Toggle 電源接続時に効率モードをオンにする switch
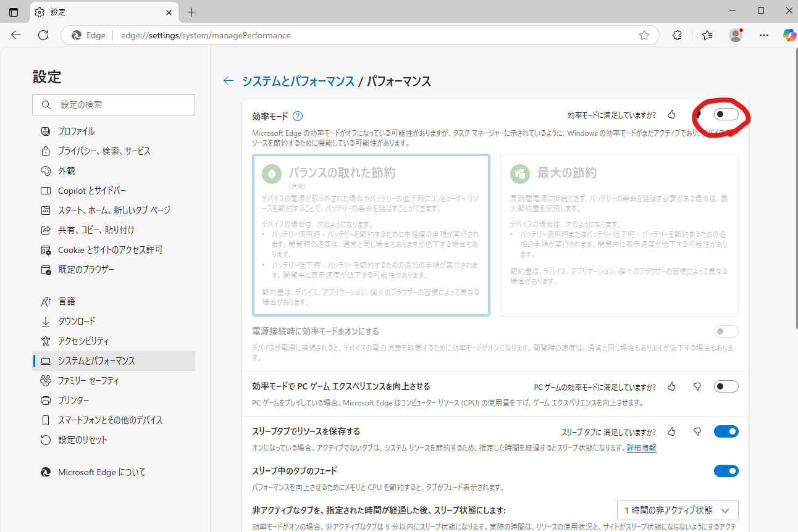 click(726, 331)
